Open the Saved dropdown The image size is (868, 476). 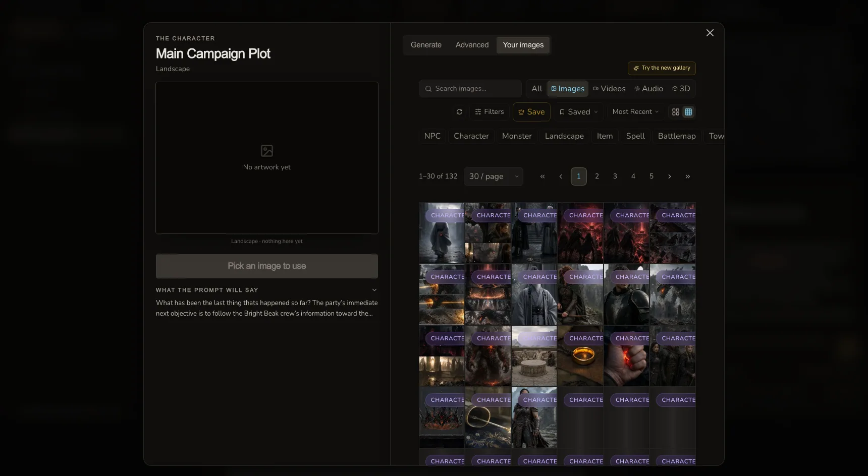pyautogui.click(x=578, y=112)
